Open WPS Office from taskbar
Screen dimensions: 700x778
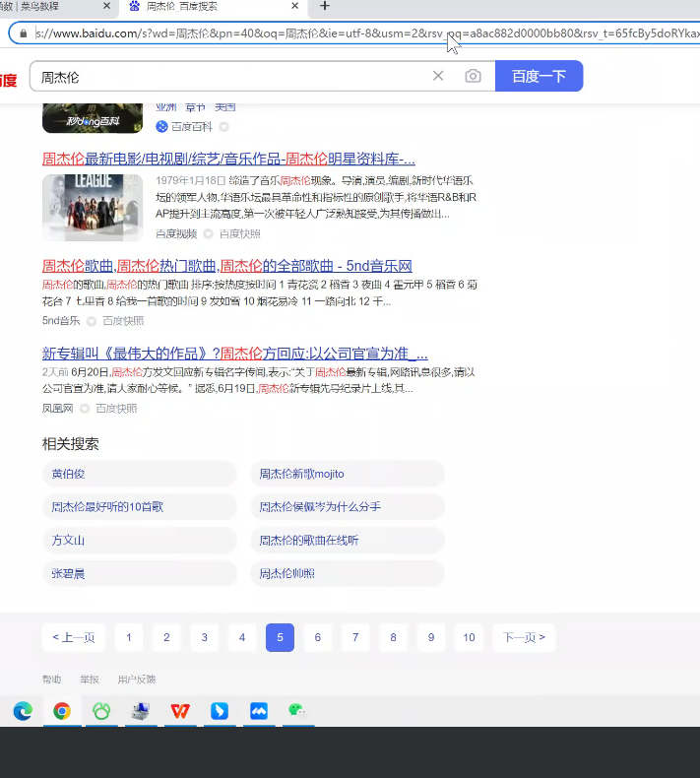point(180,711)
